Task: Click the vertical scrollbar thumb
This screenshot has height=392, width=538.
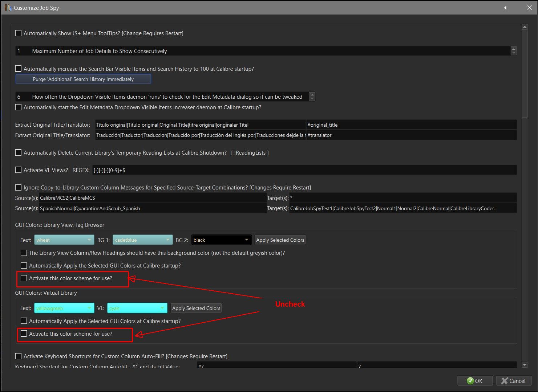Action: click(524, 74)
